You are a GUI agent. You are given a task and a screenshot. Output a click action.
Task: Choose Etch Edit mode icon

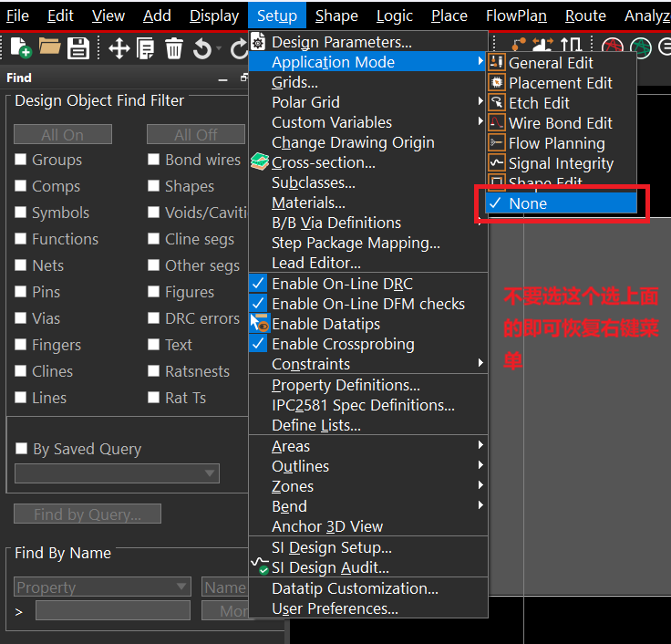(496, 102)
